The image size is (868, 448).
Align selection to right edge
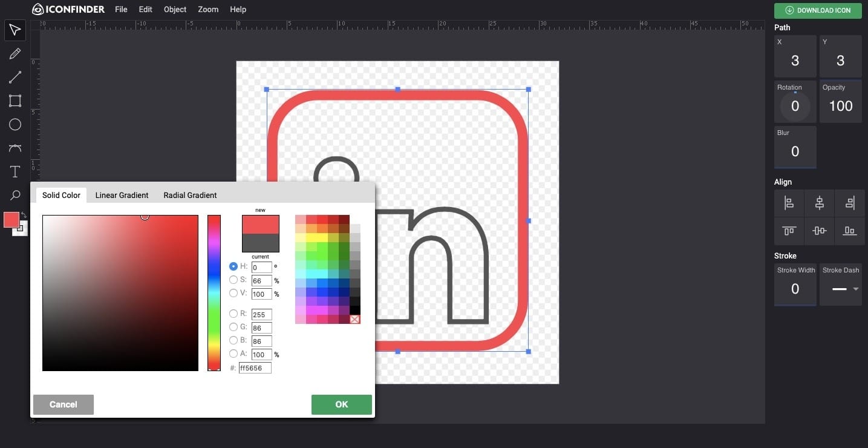[x=849, y=203]
